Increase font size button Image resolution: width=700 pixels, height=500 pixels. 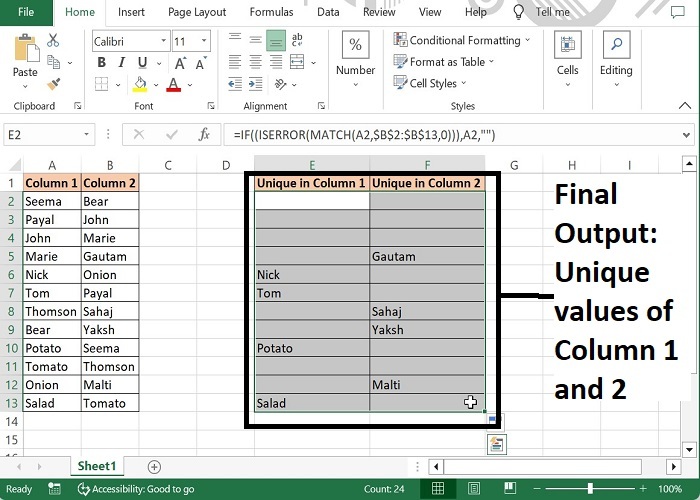[x=180, y=63]
